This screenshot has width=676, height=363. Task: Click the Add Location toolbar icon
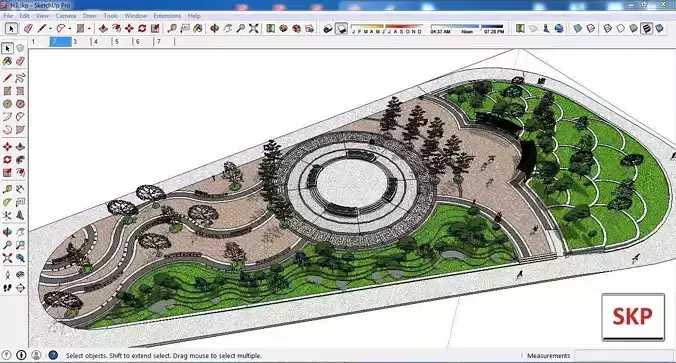click(520, 28)
